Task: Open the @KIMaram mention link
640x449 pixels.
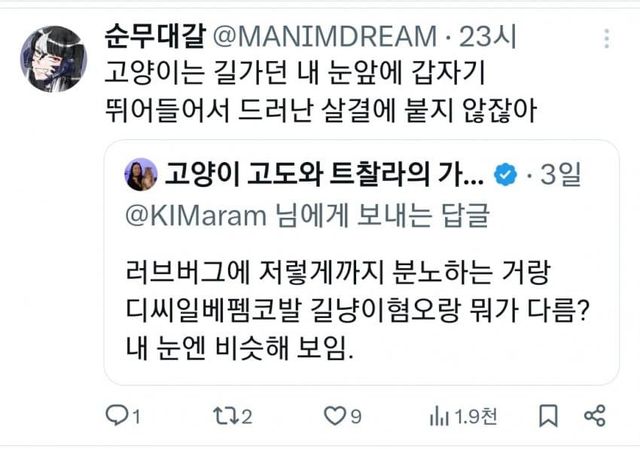Action: tap(196, 216)
